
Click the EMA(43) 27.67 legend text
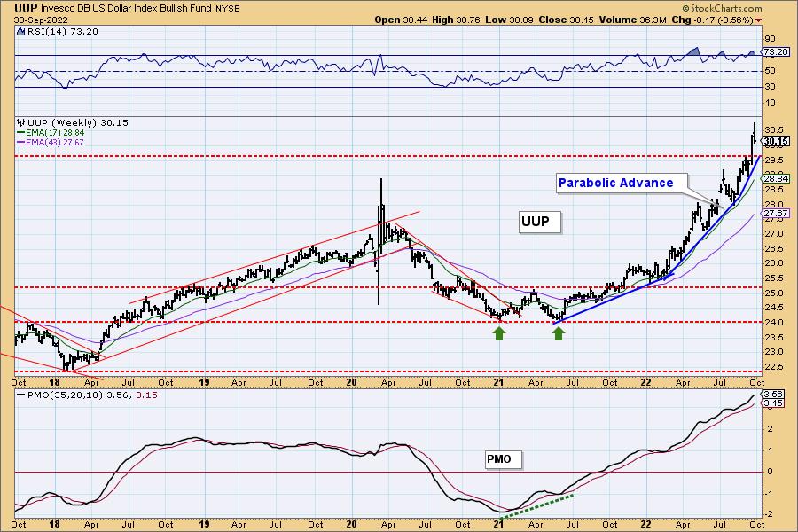click(55, 142)
